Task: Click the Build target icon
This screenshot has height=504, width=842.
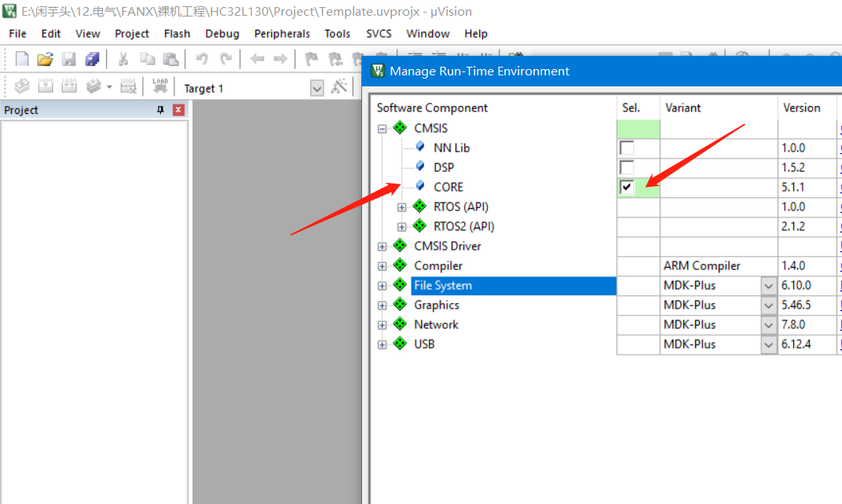Action: [x=45, y=86]
